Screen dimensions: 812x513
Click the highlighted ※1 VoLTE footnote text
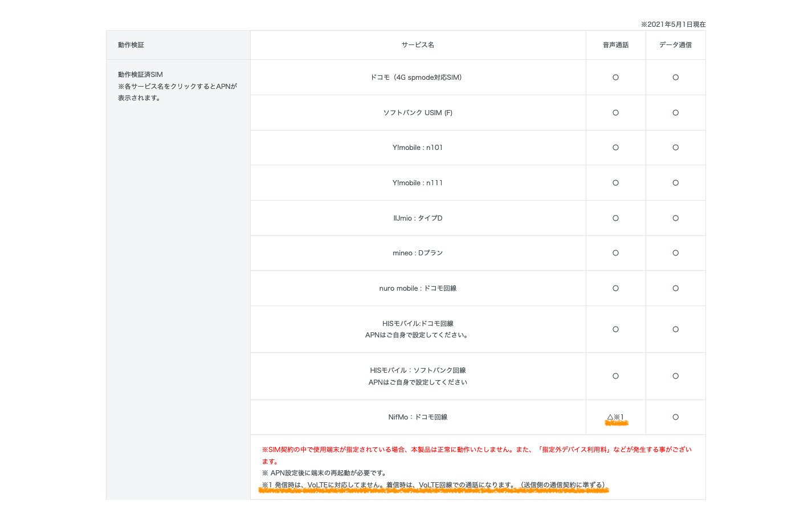(x=433, y=485)
